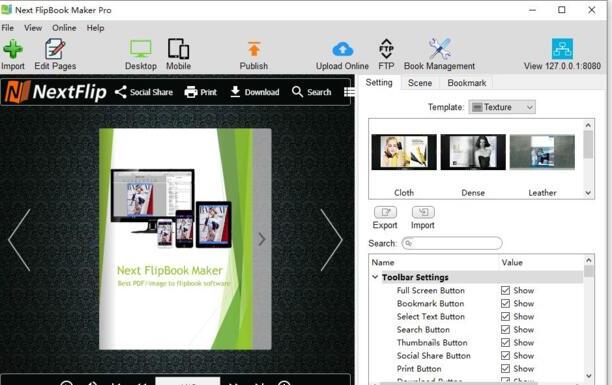
Task: Toggle Thumbnails Button Show checkbox
Action: coord(505,342)
